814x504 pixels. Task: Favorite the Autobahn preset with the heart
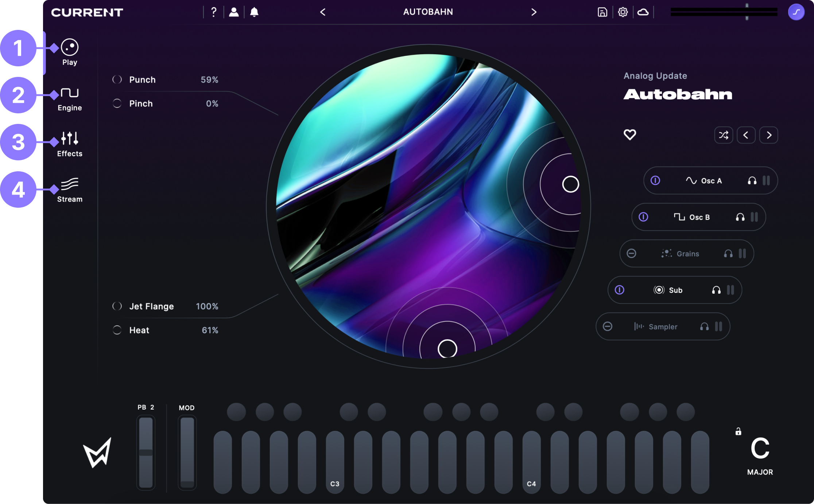click(629, 135)
